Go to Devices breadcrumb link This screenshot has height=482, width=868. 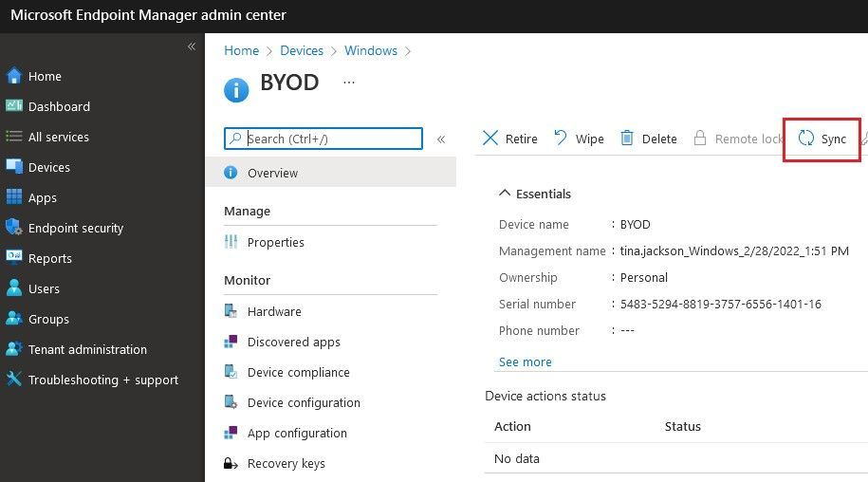pos(302,50)
